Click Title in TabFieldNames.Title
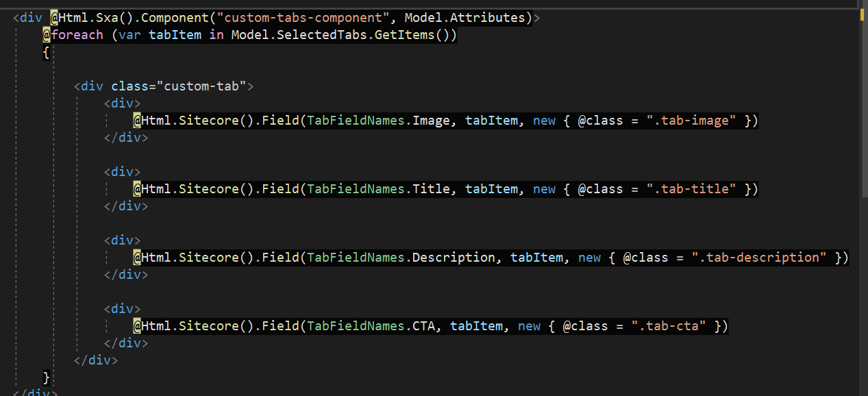The width and height of the screenshot is (868, 396). (431, 189)
